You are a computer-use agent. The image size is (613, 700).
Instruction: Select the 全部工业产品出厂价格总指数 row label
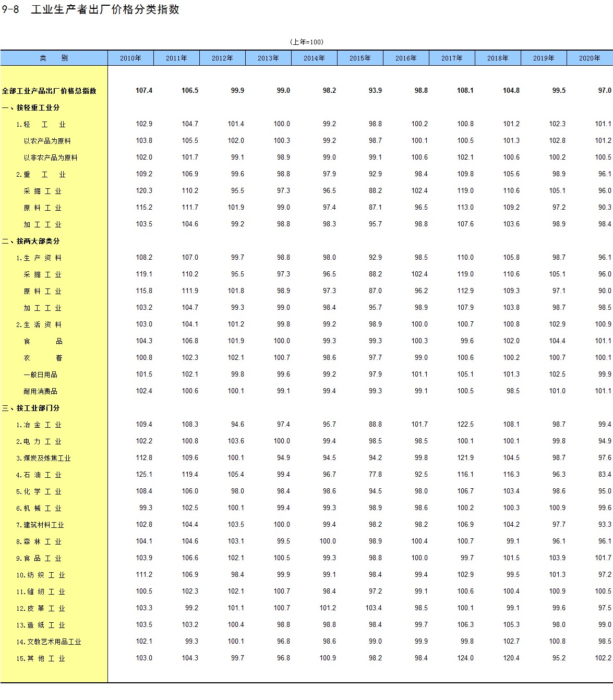click(x=49, y=91)
